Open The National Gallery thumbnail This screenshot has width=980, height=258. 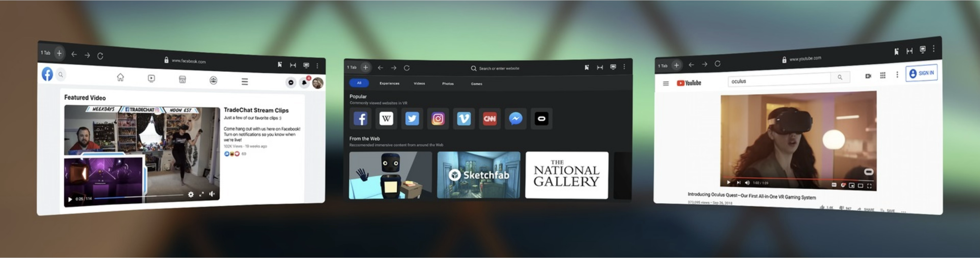coord(567,175)
